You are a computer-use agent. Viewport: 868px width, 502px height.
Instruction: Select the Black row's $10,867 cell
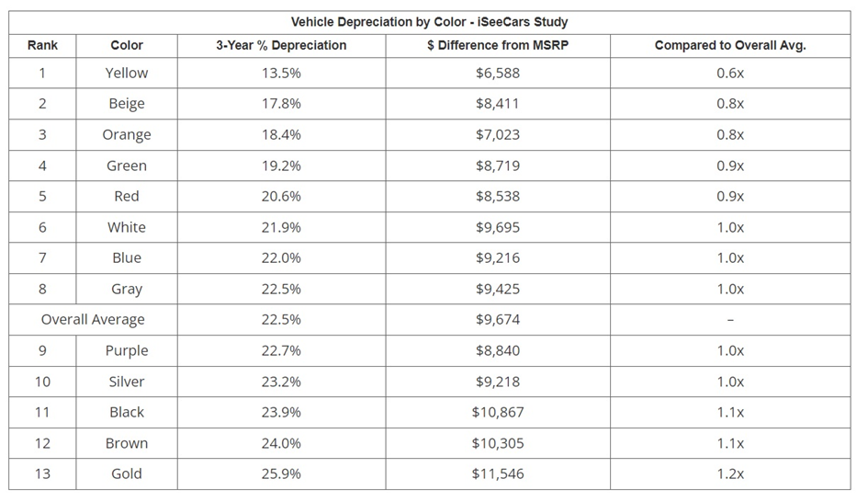coord(497,412)
